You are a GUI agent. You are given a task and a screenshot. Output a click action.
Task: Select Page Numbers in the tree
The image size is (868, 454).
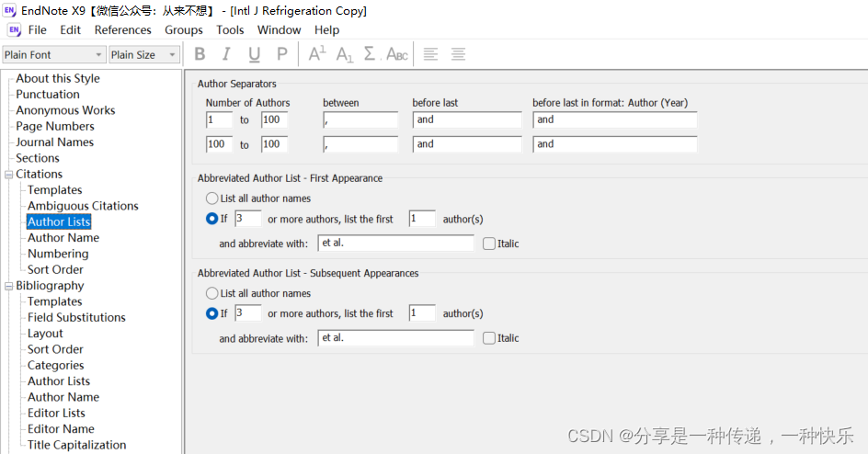pos(55,127)
